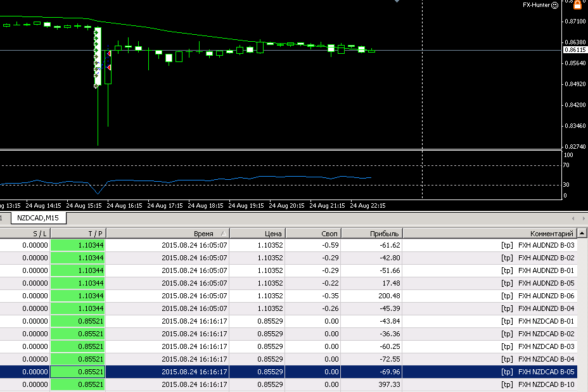Click the 24 Aug 18:15 time label

[205, 206]
